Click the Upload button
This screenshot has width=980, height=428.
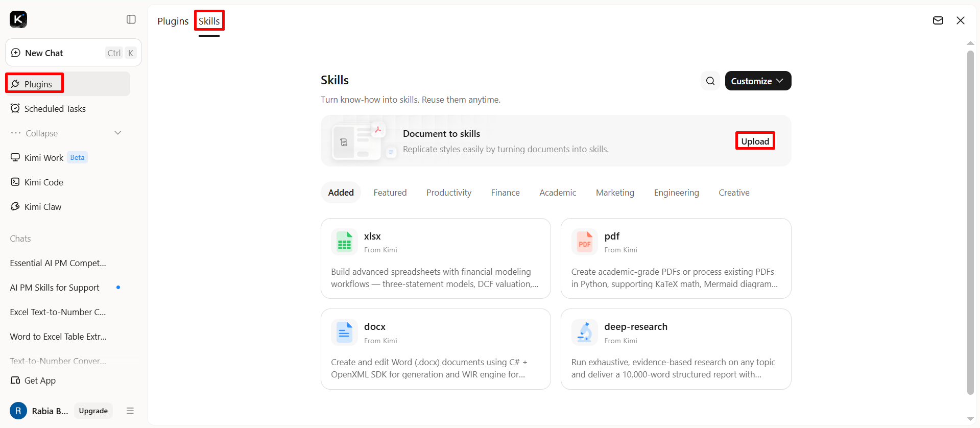755,141
